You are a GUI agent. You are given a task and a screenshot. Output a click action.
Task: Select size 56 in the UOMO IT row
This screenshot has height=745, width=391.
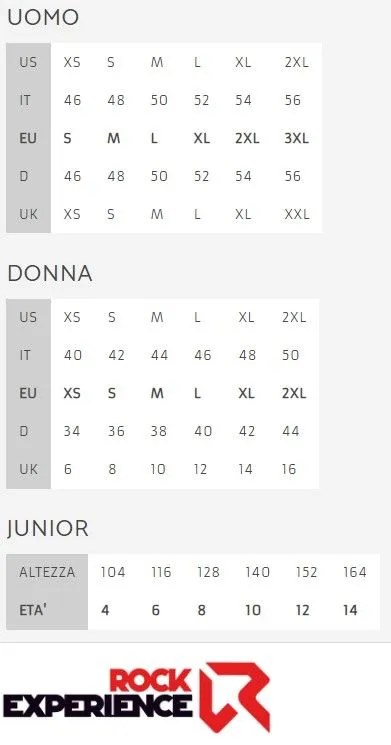(293, 100)
